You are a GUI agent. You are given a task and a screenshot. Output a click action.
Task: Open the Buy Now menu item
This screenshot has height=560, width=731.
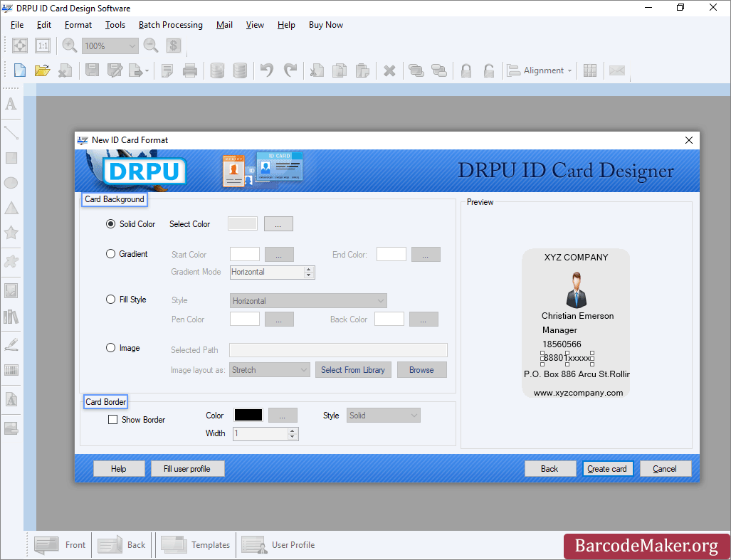coord(326,25)
